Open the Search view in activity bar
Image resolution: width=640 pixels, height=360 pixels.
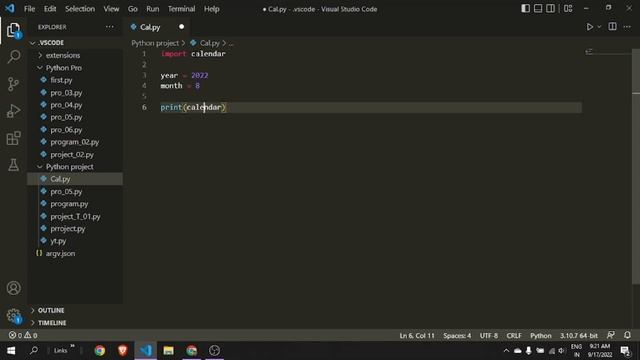point(13,57)
